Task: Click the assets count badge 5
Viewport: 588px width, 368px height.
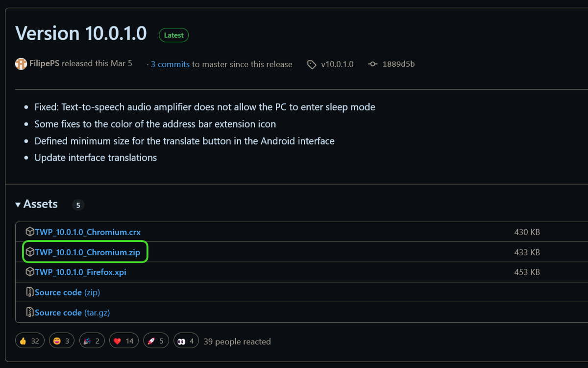Action: pos(78,205)
